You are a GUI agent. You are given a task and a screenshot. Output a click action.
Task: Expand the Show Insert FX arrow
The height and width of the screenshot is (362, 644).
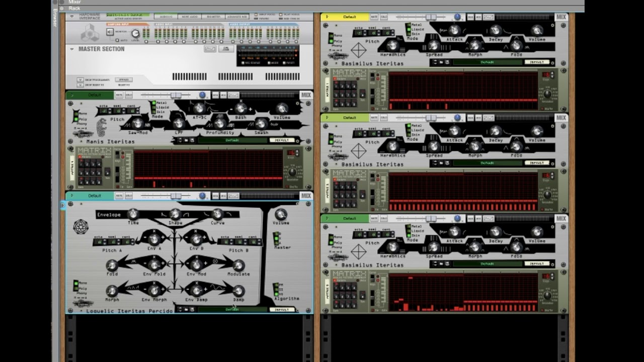pos(80,85)
